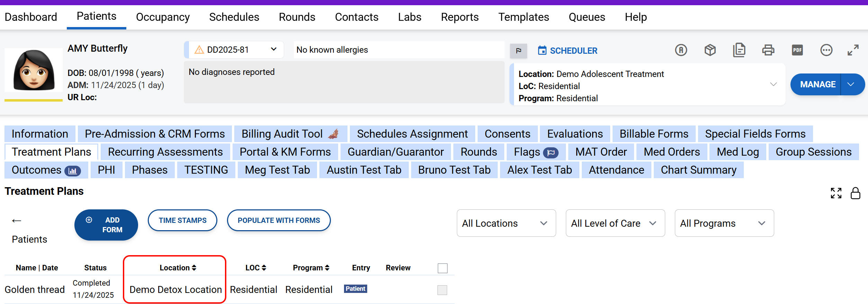Expand the All Programs dropdown
This screenshot has width=868, height=304.
[x=724, y=223]
